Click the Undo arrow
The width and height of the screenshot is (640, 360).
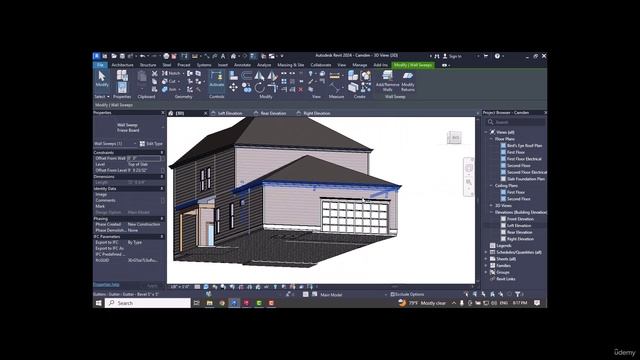click(142, 56)
